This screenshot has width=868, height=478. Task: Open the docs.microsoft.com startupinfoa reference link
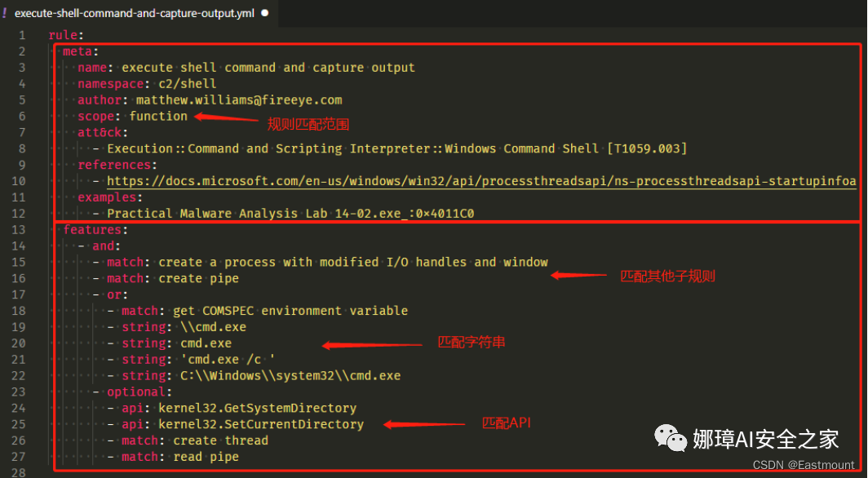coord(481,181)
